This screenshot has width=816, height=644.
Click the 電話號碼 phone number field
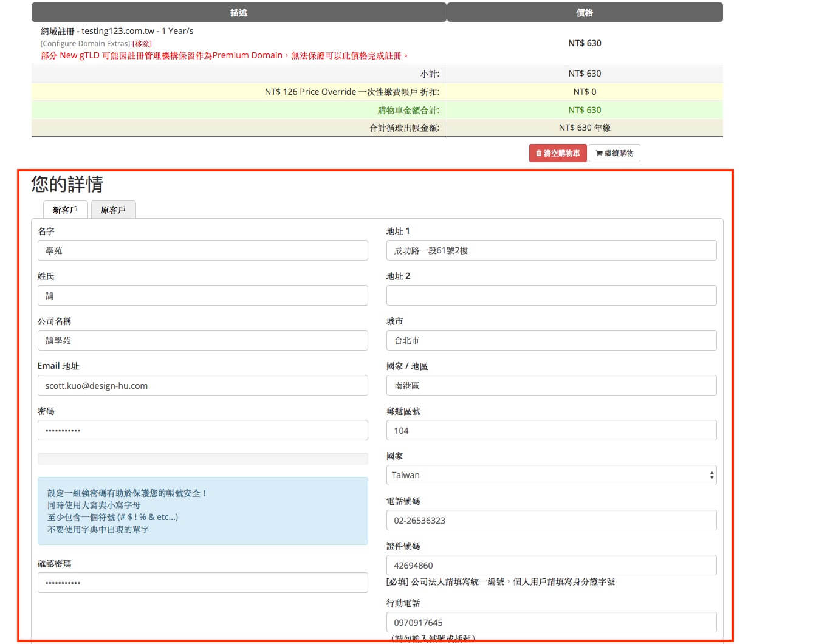click(x=552, y=520)
